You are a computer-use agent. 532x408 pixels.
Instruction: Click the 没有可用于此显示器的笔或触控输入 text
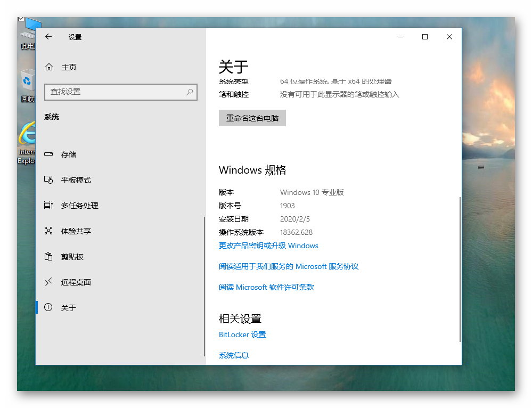pos(340,94)
